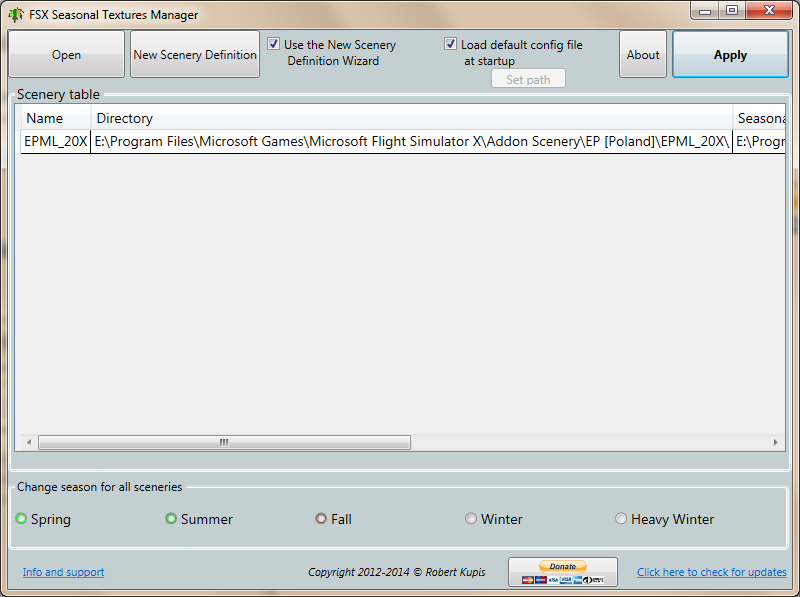This screenshot has width=800, height=597.
Task: Click the scroll right arrow
Action: pyautogui.click(x=776, y=442)
